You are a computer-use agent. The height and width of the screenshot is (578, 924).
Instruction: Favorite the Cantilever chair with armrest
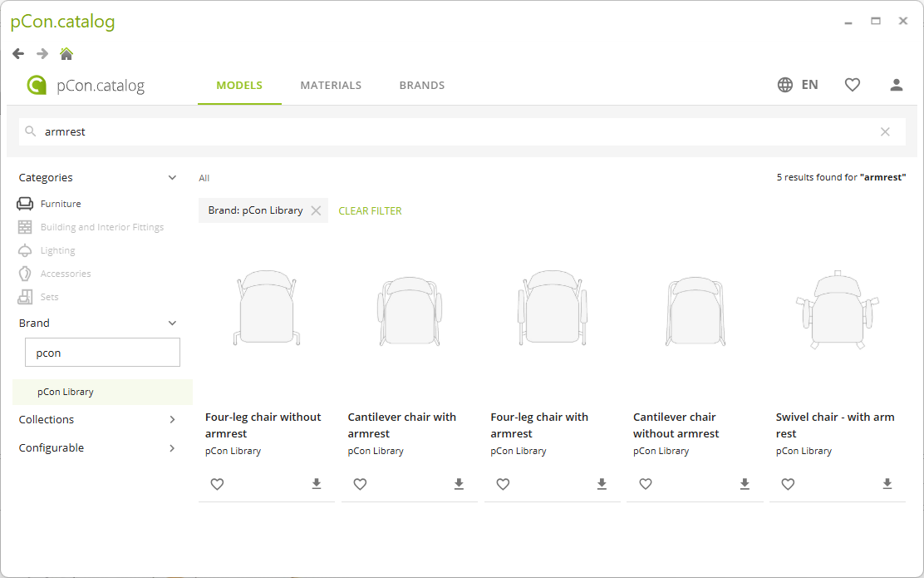coord(360,484)
